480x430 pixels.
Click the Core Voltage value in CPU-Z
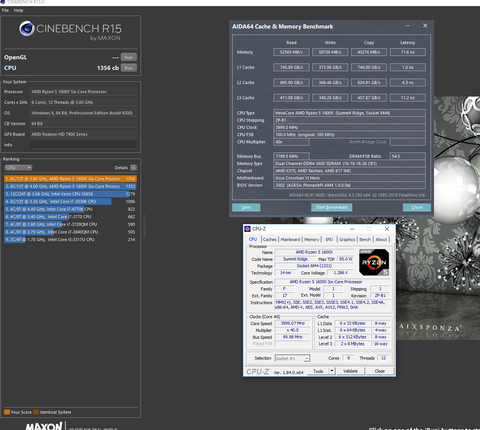coord(340,273)
